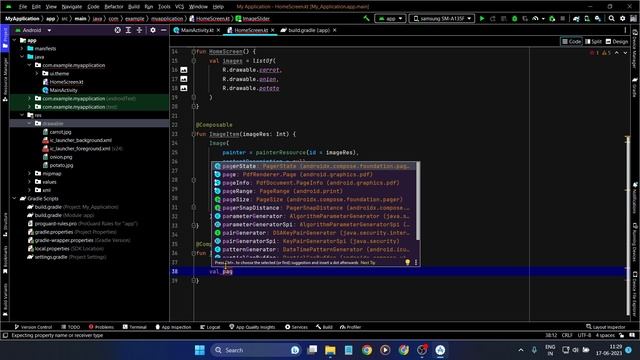Click the hammer Make Project icon
Screen dimensions: 640x360
(x=366, y=18)
